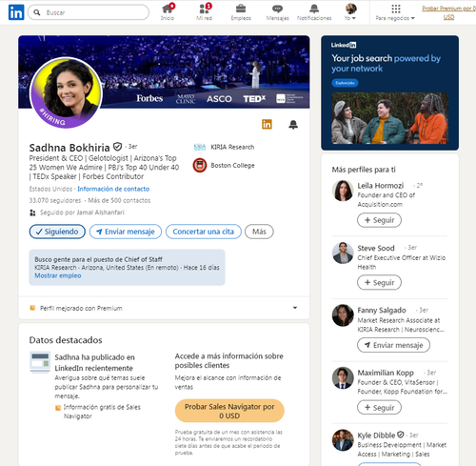Click the gold LinkedIn premium badge icon
476x466 pixels.
[267, 124]
